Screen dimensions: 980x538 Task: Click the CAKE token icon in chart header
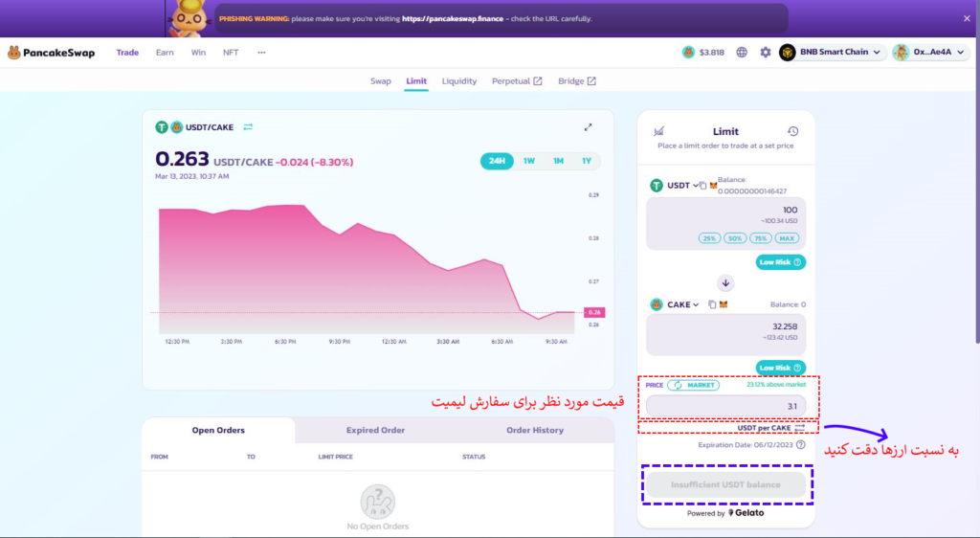point(177,127)
